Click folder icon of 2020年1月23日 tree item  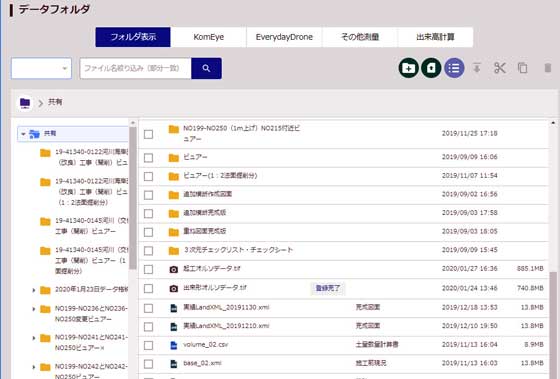(45, 290)
